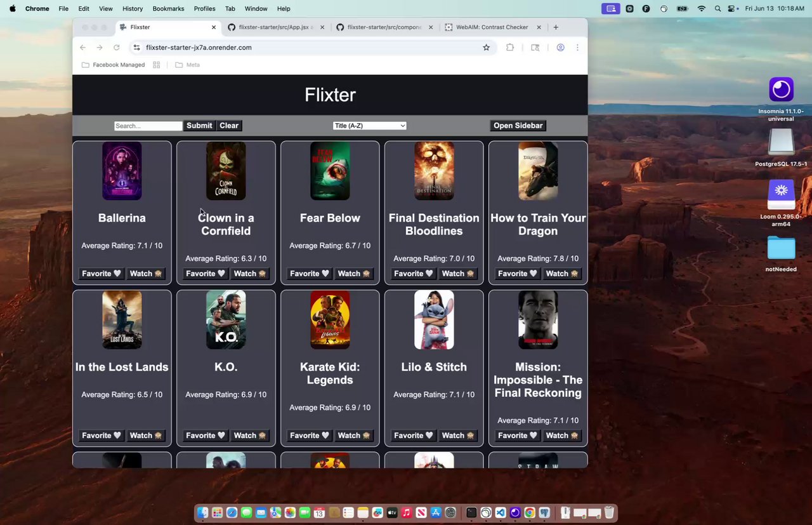The height and width of the screenshot is (525, 812).
Task: Open the File menu
Action: pos(63,9)
